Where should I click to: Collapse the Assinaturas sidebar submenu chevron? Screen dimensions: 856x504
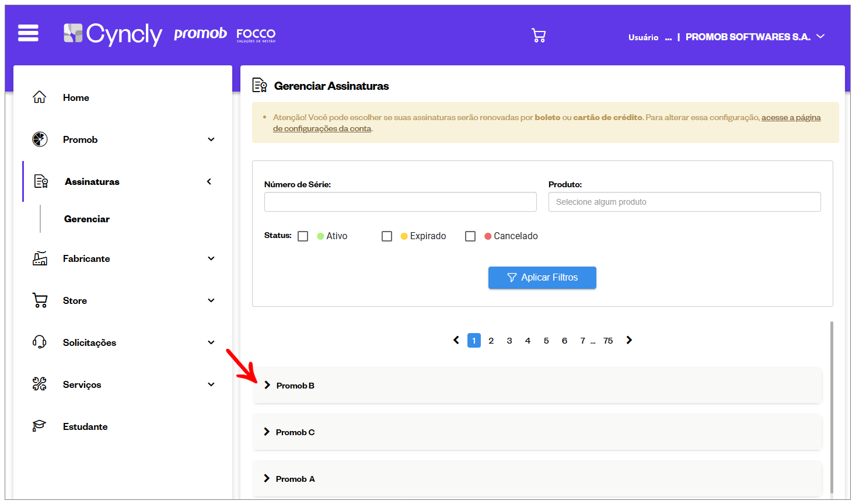[209, 181]
